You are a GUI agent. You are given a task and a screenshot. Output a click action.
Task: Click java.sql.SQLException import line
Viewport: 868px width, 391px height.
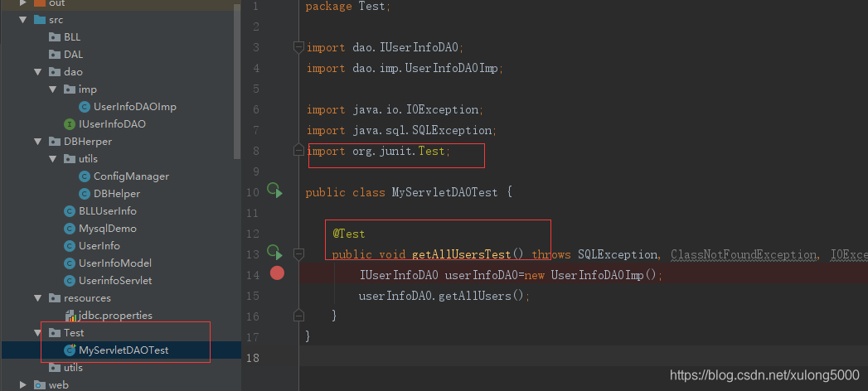[x=402, y=131]
